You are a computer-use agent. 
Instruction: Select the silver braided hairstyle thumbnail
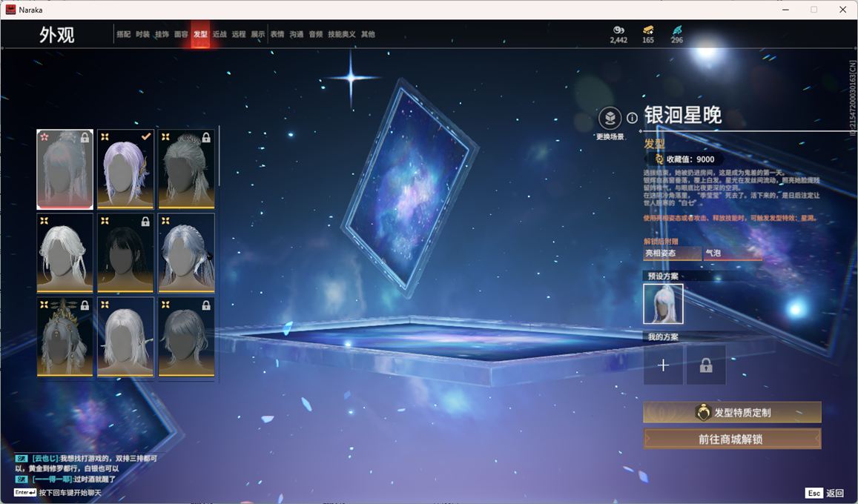(186, 253)
